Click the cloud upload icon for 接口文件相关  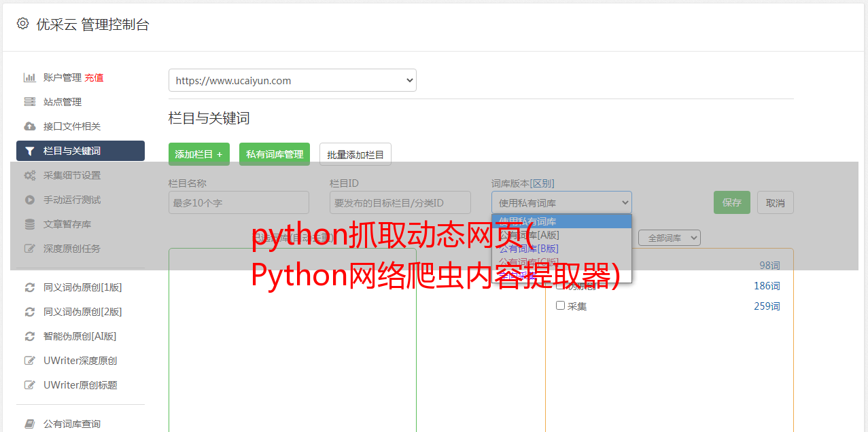tap(29, 126)
